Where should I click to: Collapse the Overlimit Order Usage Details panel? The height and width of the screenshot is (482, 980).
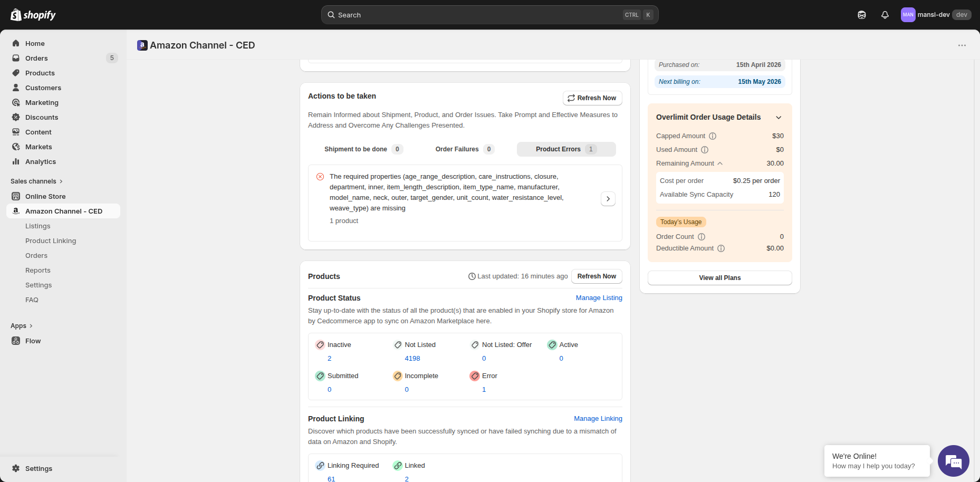779,118
